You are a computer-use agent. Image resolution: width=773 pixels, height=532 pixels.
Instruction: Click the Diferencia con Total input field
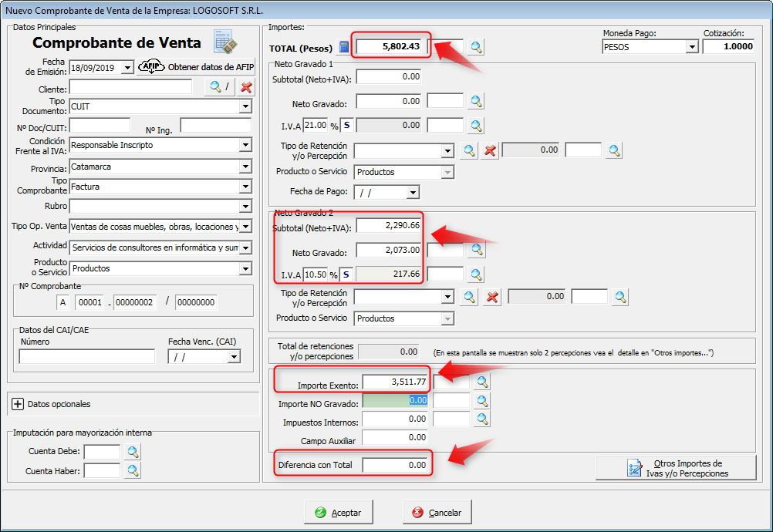[395, 465]
